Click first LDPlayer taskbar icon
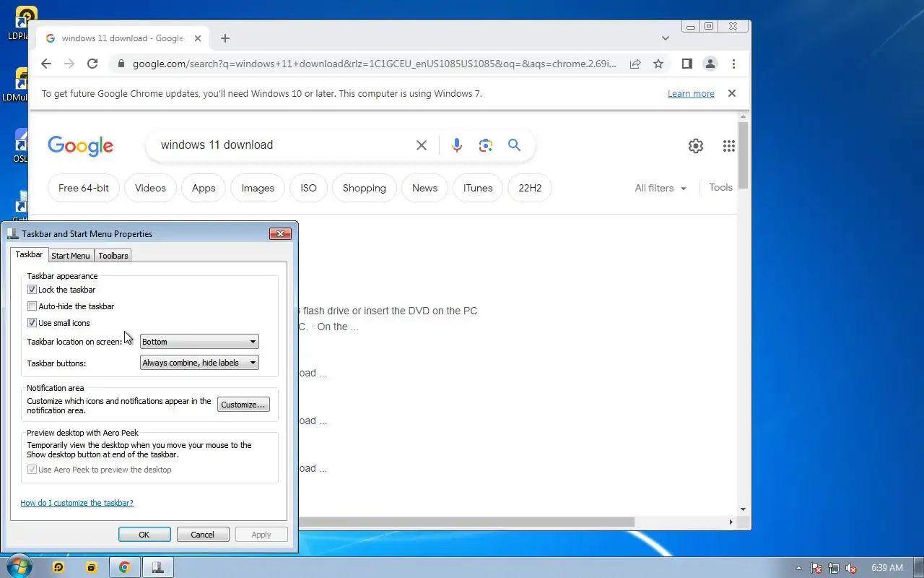 coord(59,568)
